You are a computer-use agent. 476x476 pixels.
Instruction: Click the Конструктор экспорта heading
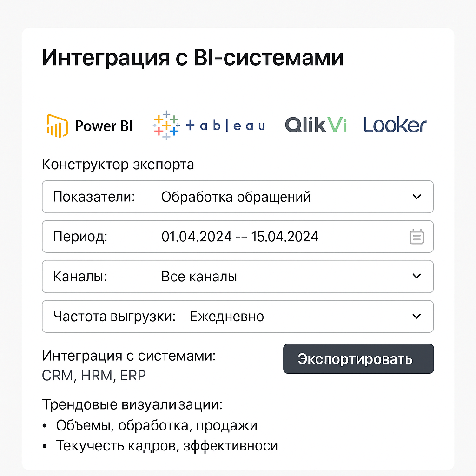[118, 165]
